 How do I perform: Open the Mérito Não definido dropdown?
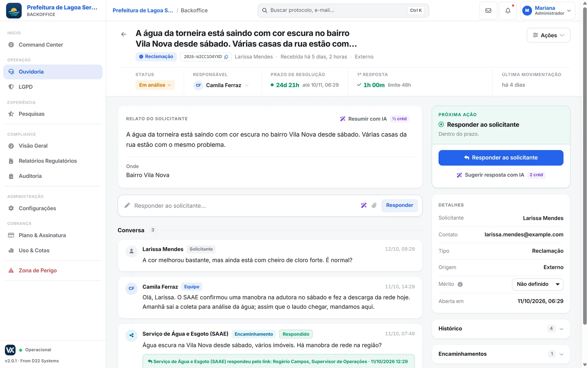point(538,284)
